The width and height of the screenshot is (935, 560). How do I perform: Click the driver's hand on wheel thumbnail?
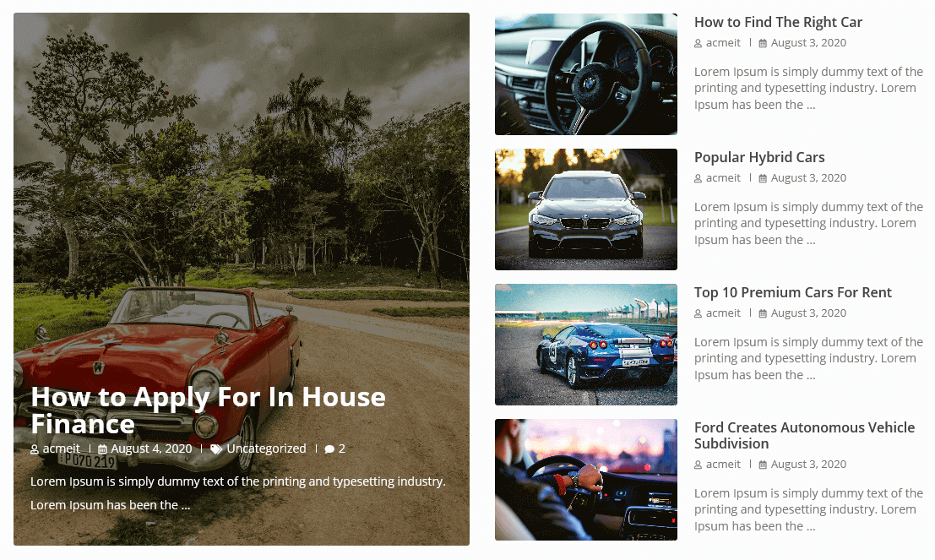586,480
